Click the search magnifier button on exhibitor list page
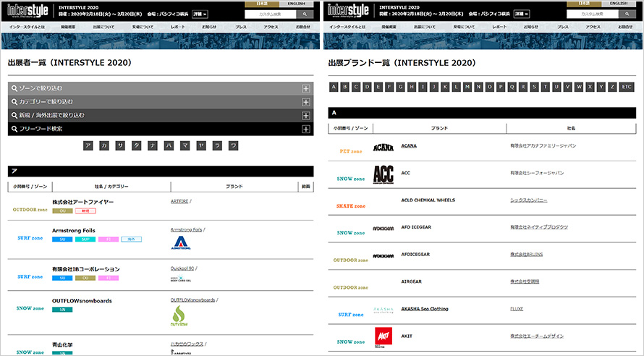Viewport: 644px width, 356px height. pos(305,14)
